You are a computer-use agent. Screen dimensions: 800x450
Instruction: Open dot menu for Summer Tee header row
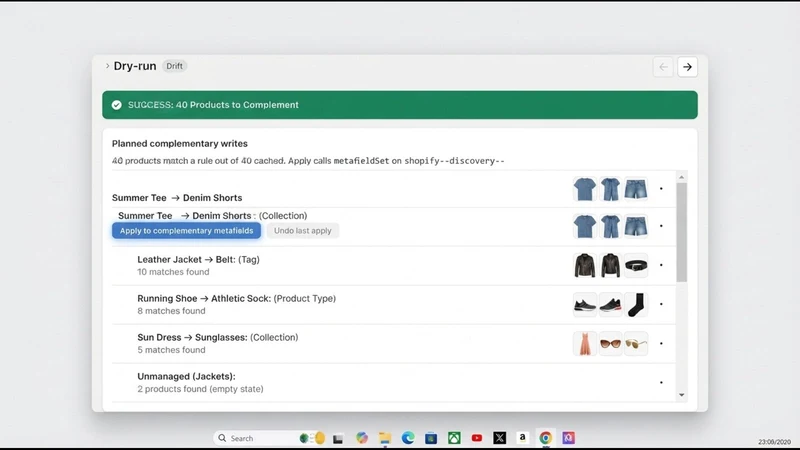[661, 189]
